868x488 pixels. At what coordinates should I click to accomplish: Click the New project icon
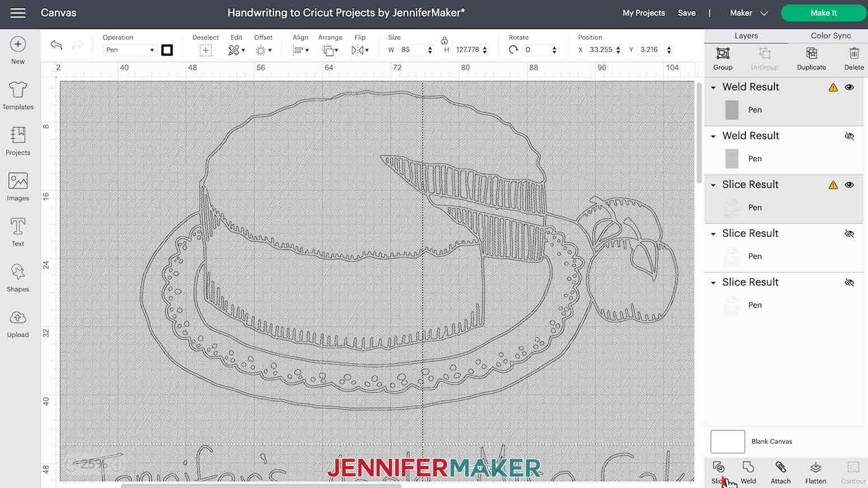click(x=18, y=45)
